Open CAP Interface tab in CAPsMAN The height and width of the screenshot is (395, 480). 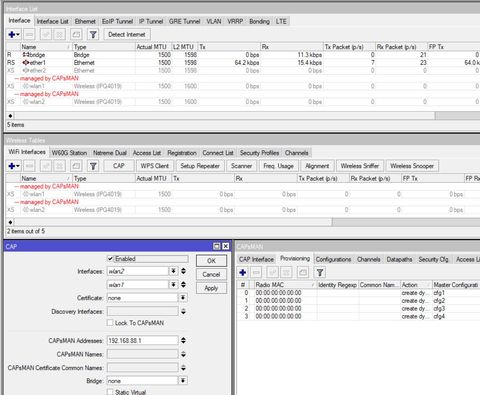[256, 259]
